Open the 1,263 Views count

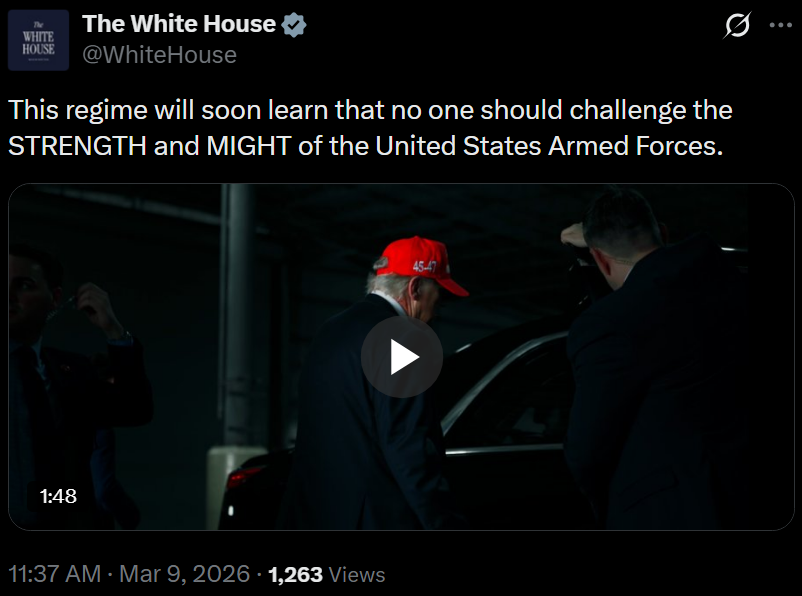pos(327,574)
